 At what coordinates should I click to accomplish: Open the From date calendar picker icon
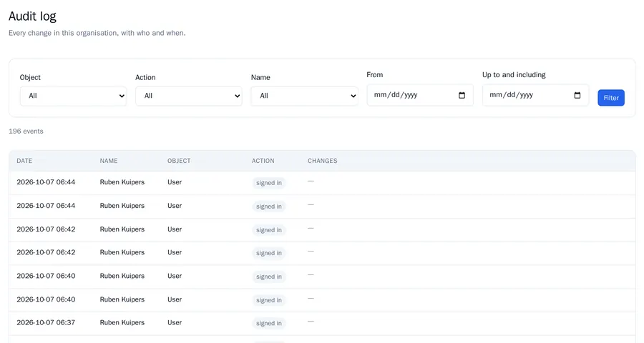pyautogui.click(x=462, y=95)
